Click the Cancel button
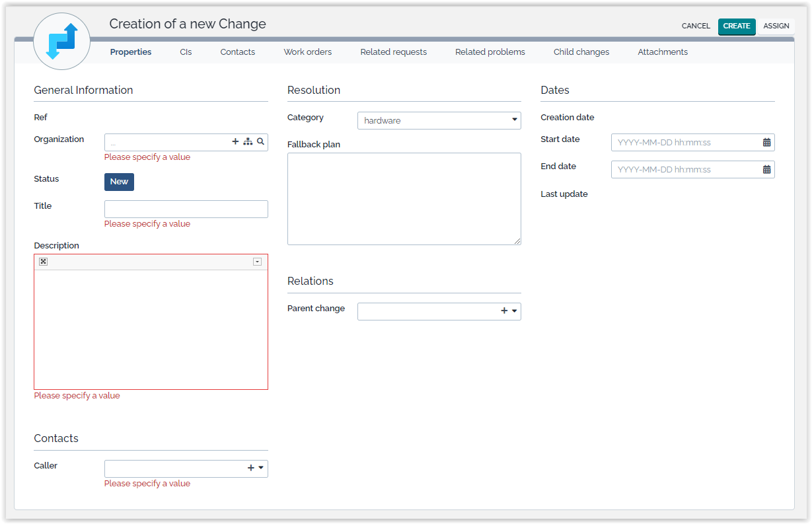 [696, 26]
